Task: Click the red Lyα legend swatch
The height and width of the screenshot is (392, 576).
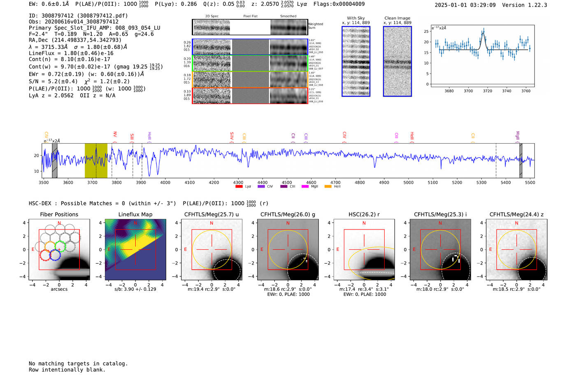Action: pos(239,187)
